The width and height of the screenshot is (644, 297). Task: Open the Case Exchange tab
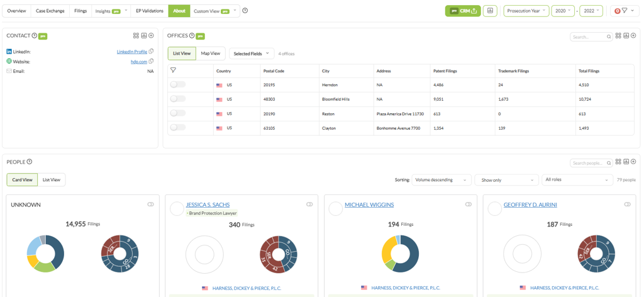[50, 11]
